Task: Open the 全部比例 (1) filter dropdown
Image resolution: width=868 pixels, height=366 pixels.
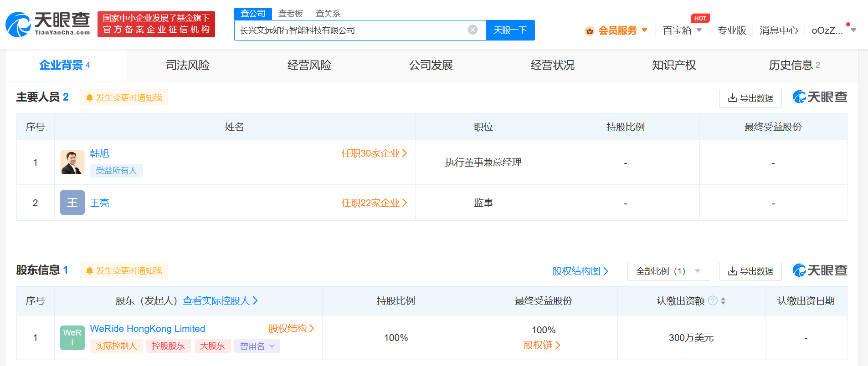Action: [x=669, y=271]
